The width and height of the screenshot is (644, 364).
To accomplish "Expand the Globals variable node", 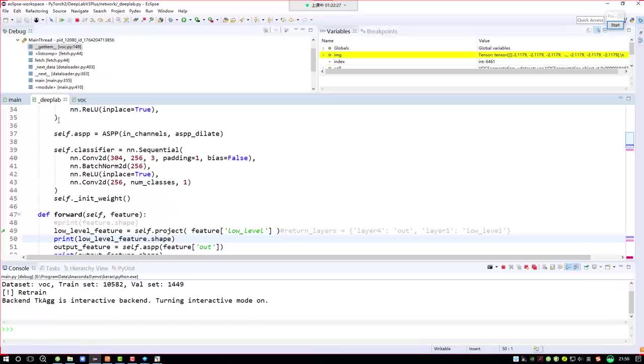I will point(324,48).
